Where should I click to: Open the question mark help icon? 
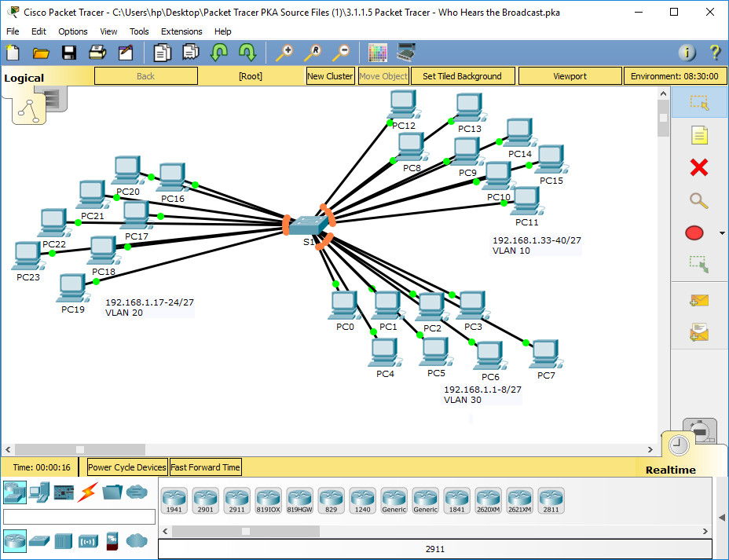[715, 53]
